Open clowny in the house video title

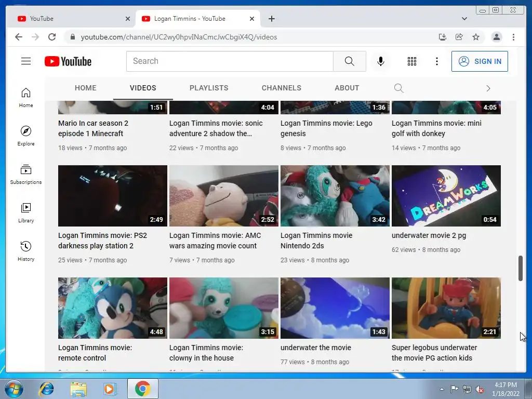tap(206, 353)
